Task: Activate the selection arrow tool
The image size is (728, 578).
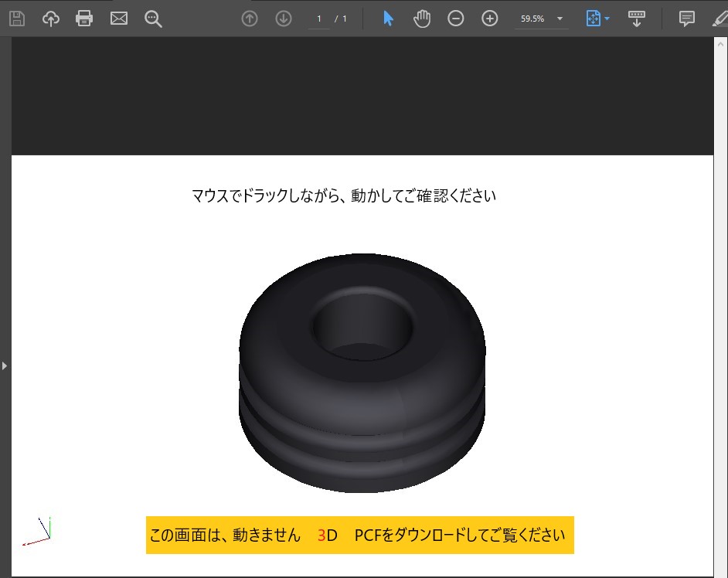Action: tap(388, 19)
